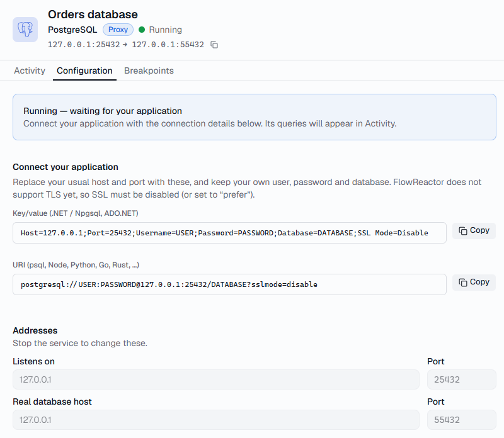
Task: Open the Breakpoints tab
Action: [x=149, y=70]
